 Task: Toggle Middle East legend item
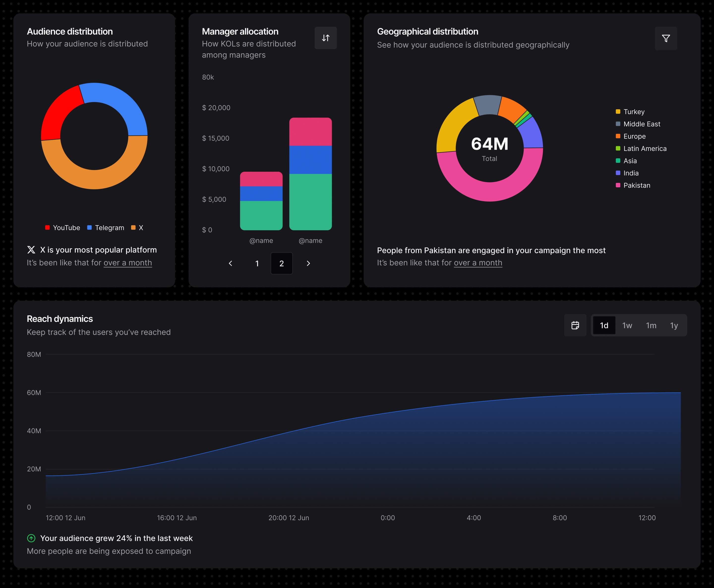pyautogui.click(x=638, y=124)
